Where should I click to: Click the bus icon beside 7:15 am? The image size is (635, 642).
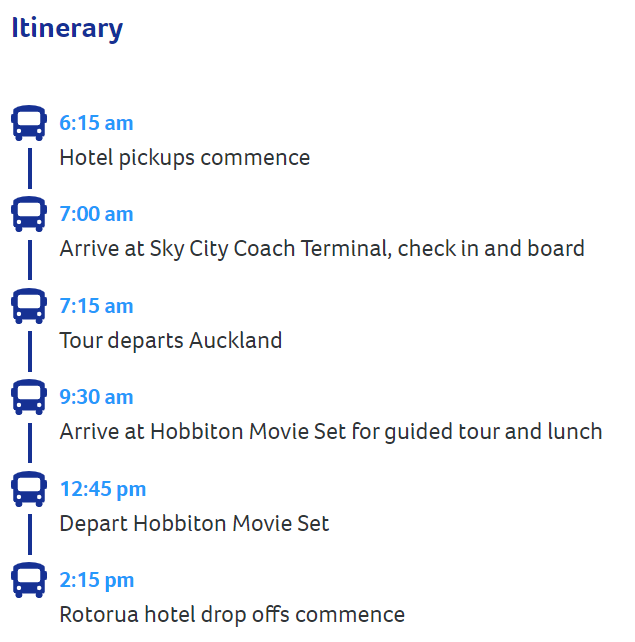(x=29, y=306)
